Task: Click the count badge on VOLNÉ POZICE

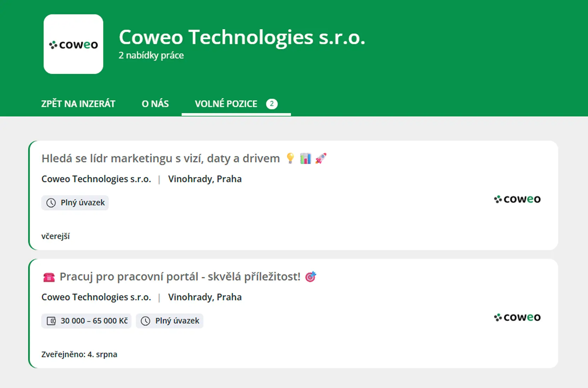Action: pos(272,104)
